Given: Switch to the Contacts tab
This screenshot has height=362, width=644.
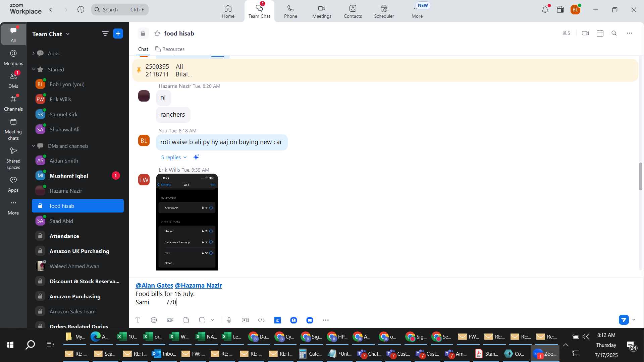Looking at the screenshot, I should (353, 11).
